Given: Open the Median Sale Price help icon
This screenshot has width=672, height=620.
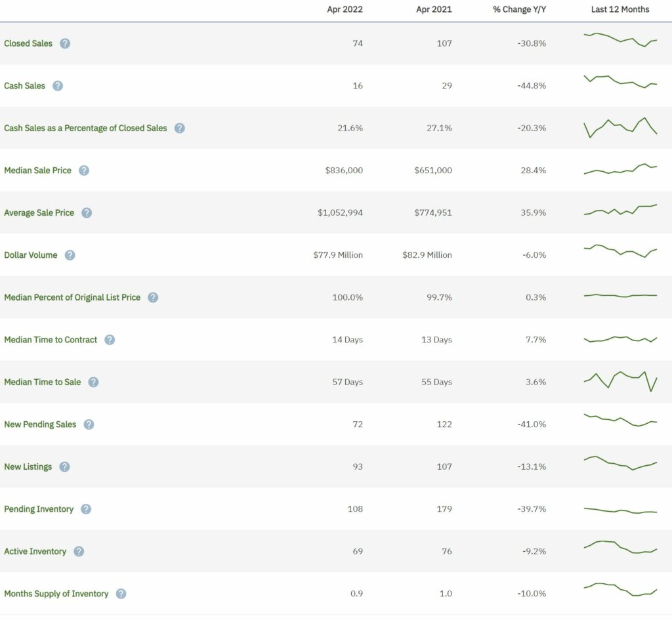Looking at the screenshot, I should (x=83, y=170).
